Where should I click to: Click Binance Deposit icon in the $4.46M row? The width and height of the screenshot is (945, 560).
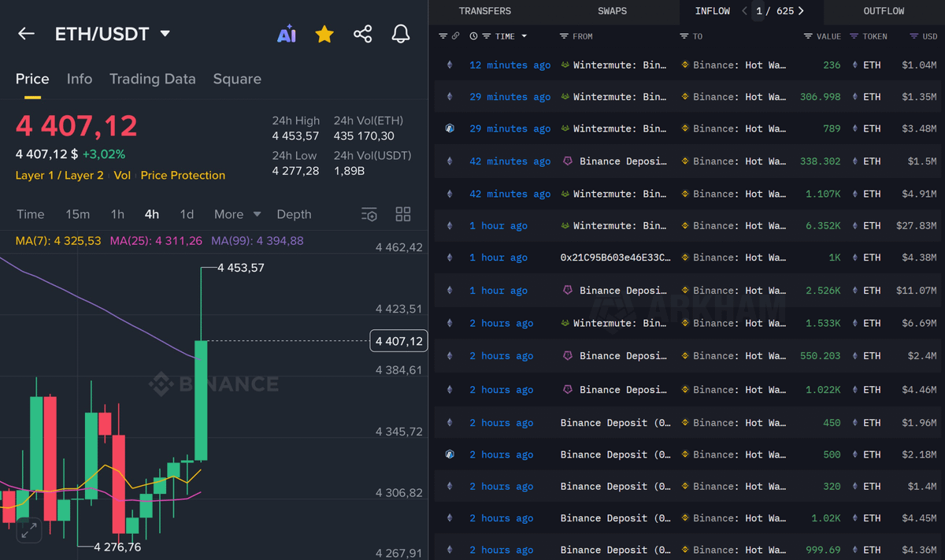coord(566,390)
